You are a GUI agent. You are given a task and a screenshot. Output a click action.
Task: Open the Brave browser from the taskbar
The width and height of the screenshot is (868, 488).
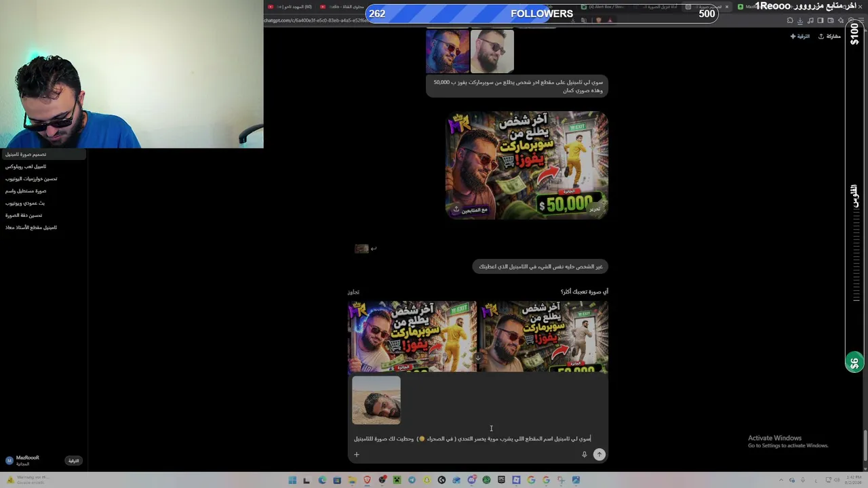[367, 480]
